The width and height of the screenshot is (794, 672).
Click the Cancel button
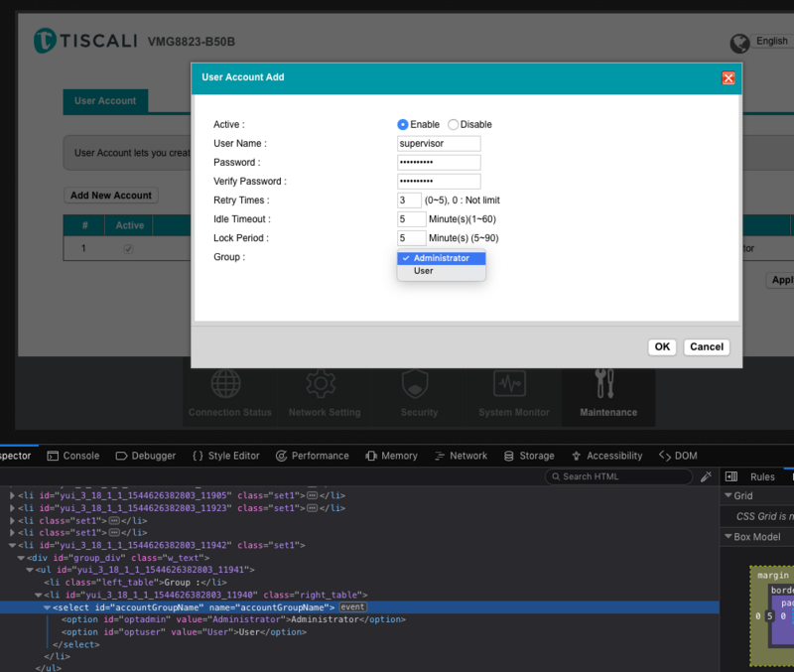[x=707, y=346]
